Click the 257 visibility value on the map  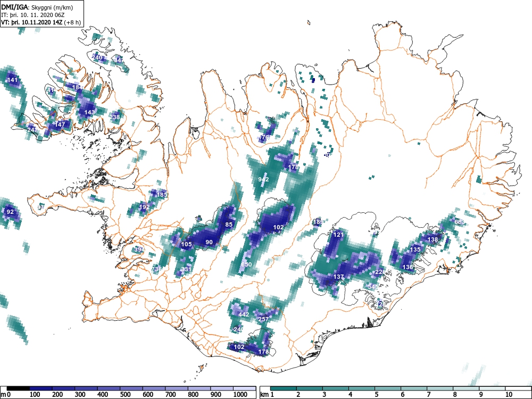coord(263,319)
